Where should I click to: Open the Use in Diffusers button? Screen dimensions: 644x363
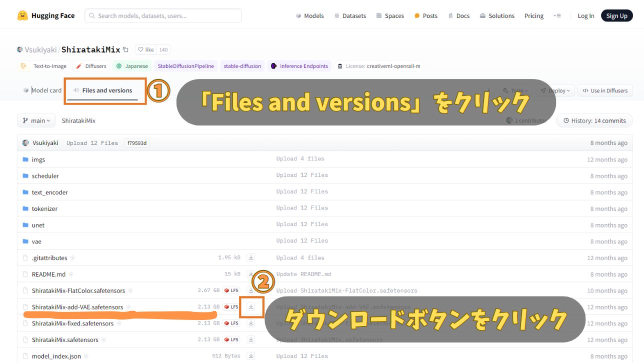pos(605,90)
